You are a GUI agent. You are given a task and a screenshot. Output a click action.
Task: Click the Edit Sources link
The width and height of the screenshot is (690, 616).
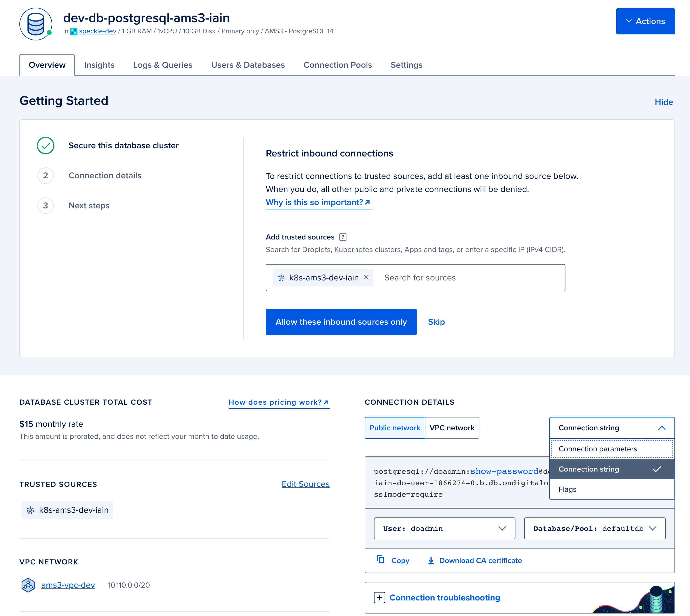pos(305,484)
